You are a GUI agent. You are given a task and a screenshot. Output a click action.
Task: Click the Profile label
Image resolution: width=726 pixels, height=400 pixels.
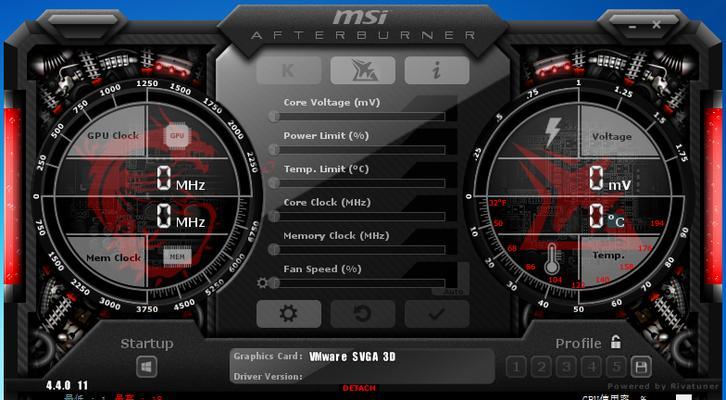coord(578,344)
